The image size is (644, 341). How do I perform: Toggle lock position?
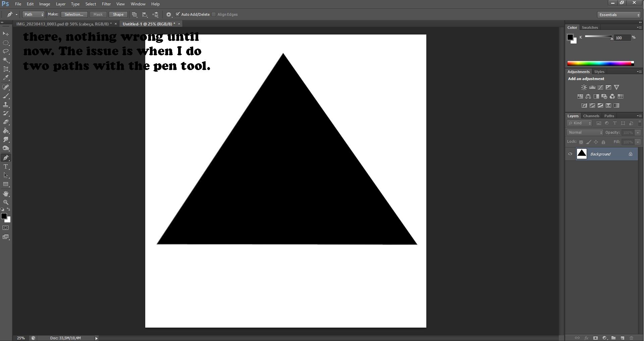(x=596, y=142)
